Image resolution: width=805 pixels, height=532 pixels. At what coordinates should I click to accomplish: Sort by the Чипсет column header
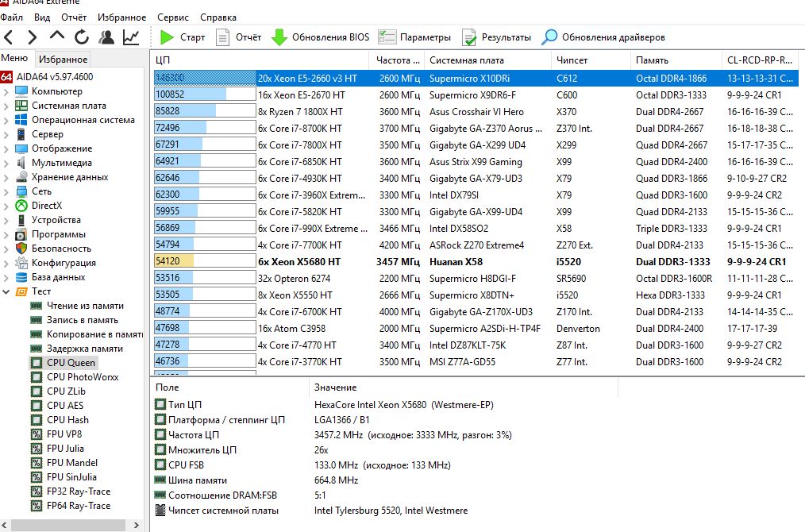591,60
